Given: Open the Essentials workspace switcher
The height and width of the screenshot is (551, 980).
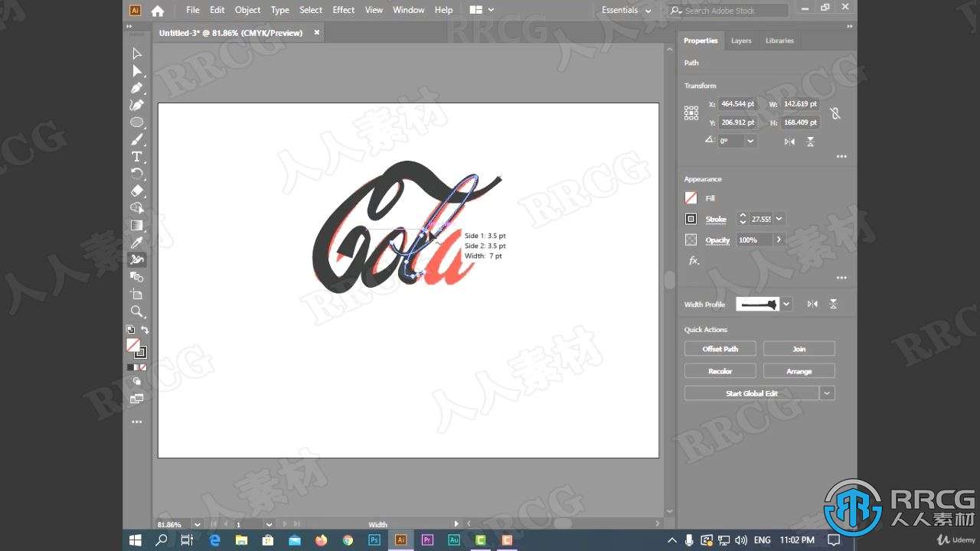Looking at the screenshot, I should (x=626, y=11).
